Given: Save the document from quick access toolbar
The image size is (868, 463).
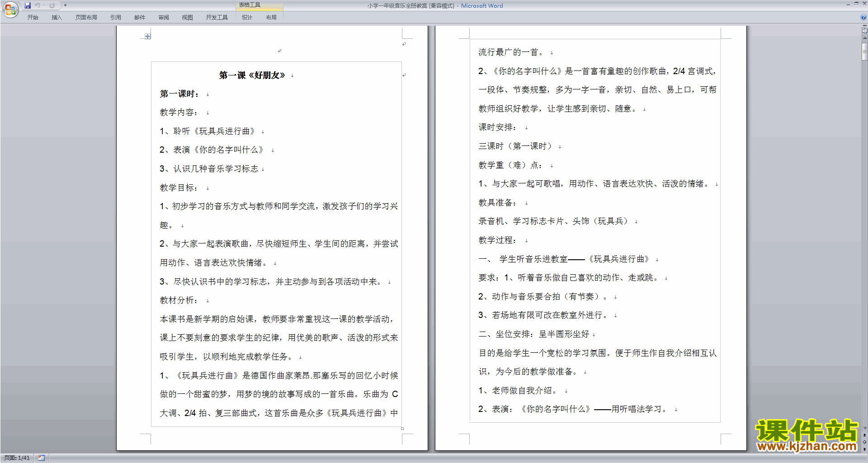Looking at the screenshot, I should pyautogui.click(x=28, y=5).
